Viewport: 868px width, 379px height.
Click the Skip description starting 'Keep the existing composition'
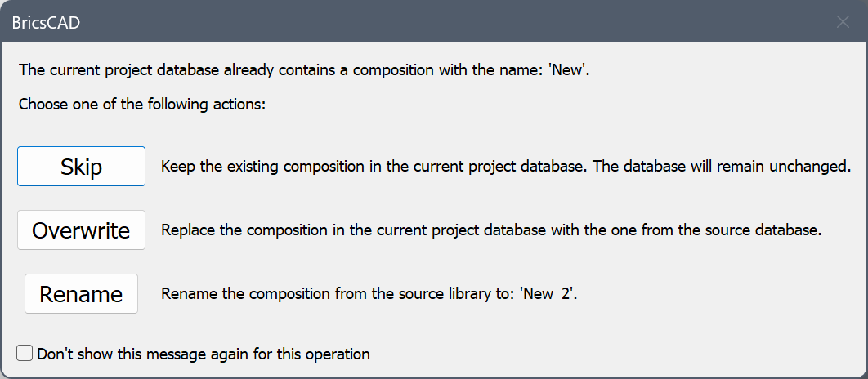373,167
